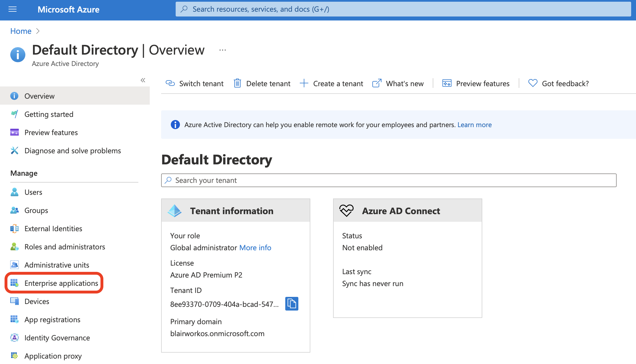This screenshot has width=636, height=364.
Task: Click Got feedback? button
Action: point(559,83)
